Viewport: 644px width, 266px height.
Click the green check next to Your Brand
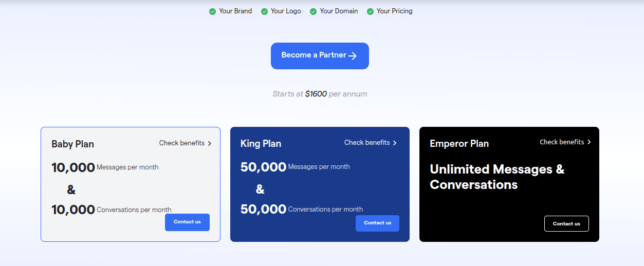[x=212, y=11]
